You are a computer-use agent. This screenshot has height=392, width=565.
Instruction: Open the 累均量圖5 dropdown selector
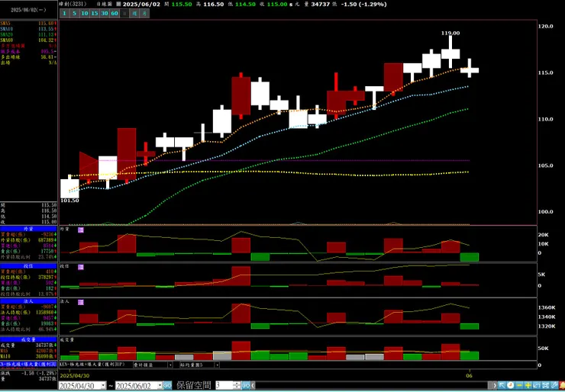click(217, 365)
